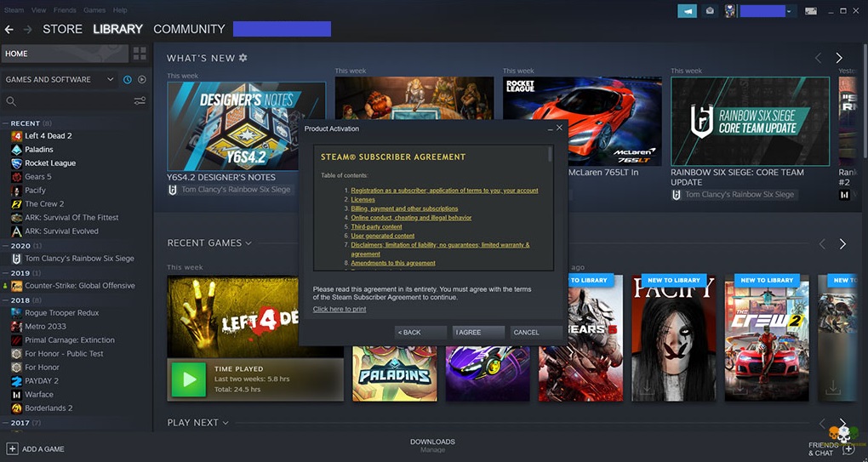This screenshot has height=462, width=868.
Task: Toggle ready-to-play filter icon
Action: click(x=142, y=80)
